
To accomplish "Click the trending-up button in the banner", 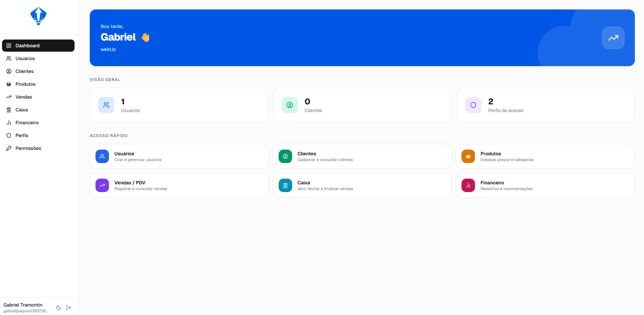I will tap(613, 38).
